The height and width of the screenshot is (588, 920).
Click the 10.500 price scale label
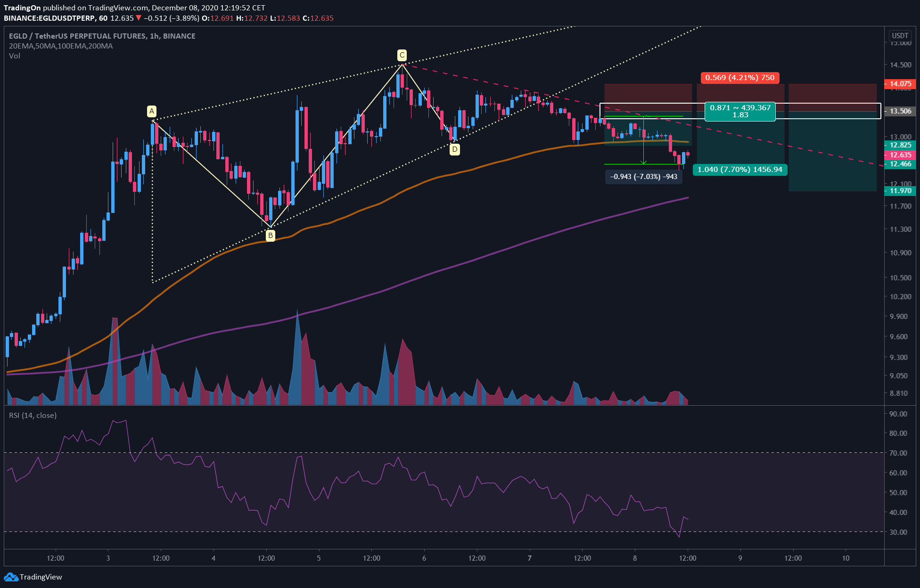(900, 278)
